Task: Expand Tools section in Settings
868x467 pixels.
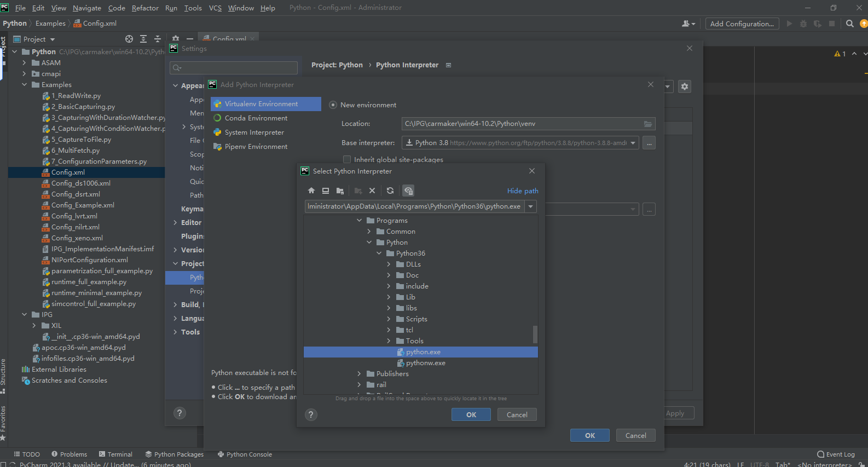Action: pos(175,332)
